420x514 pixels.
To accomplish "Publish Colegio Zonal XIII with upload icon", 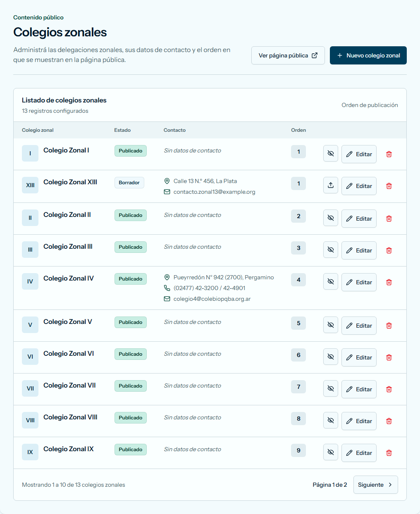I will [331, 185].
